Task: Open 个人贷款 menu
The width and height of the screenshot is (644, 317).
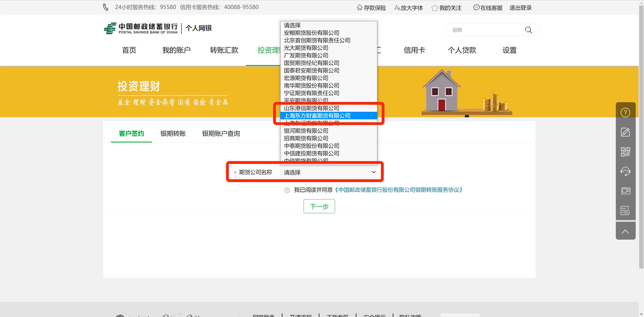Action: [462, 50]
